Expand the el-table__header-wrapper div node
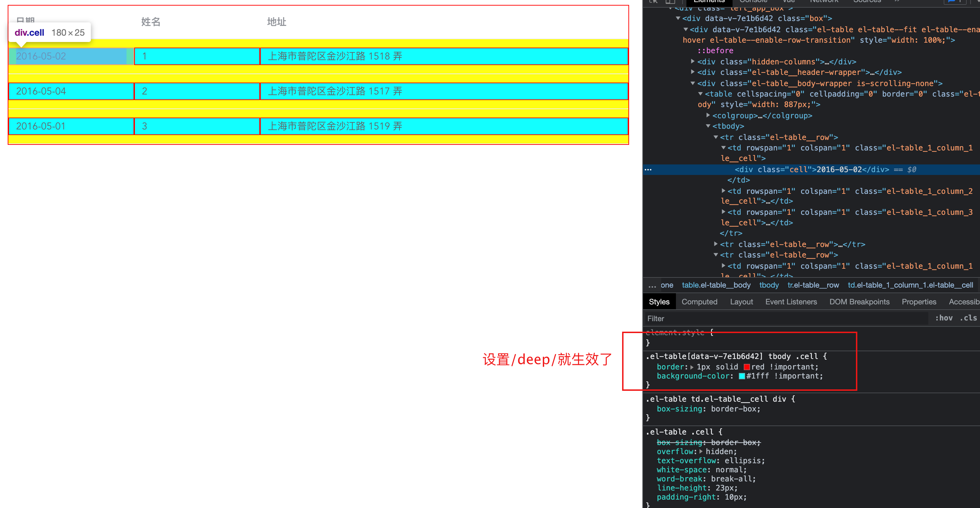This screenshot has height=508, width=980. (x=693, y=72)
